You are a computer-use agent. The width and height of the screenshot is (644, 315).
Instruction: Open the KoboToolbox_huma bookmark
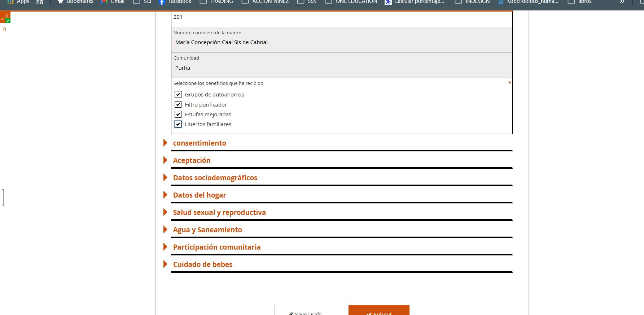click(x=528, y=2)
